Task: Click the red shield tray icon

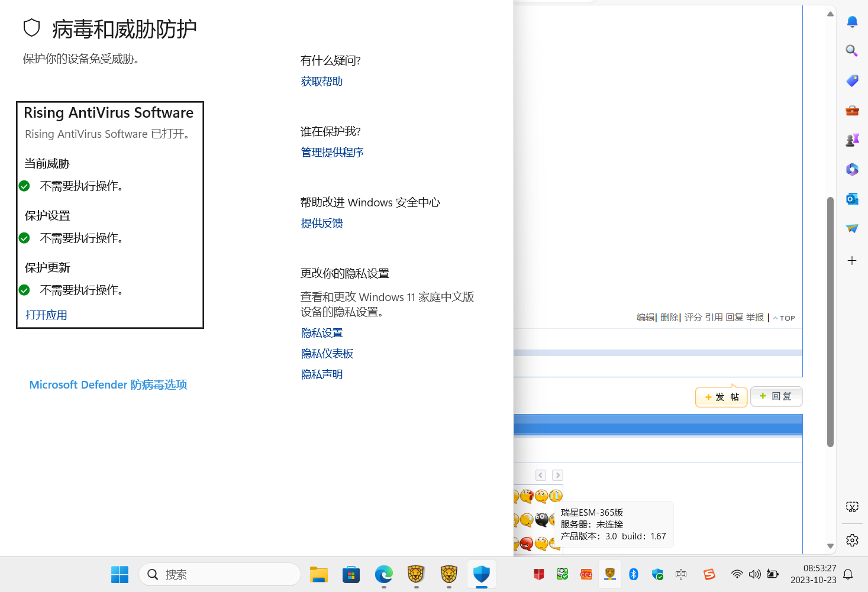Action: coord(539,574)
